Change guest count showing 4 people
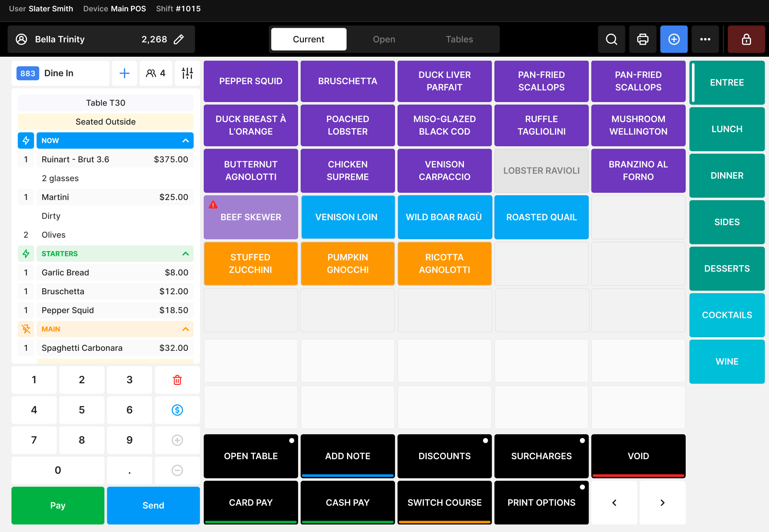This screenshot has width=769, height=532. [x=156, y=73]
